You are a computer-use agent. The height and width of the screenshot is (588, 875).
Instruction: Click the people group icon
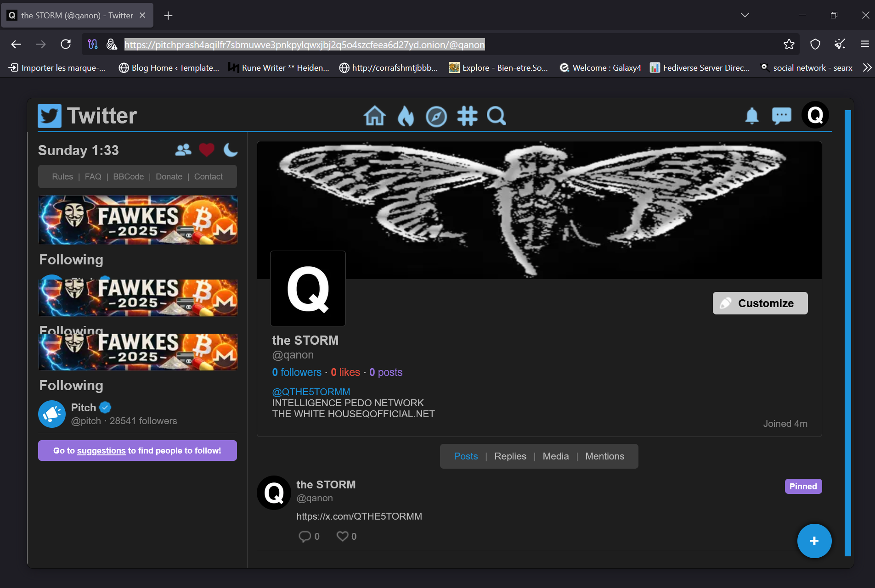tap(183, 150)
